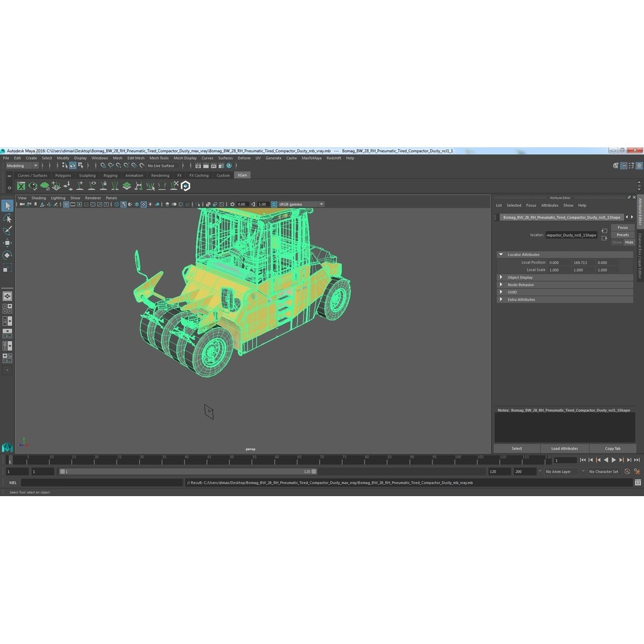Choose the Rotate tool in toolbox
Screen dimensions: 644x644
[x=7, y=255]
